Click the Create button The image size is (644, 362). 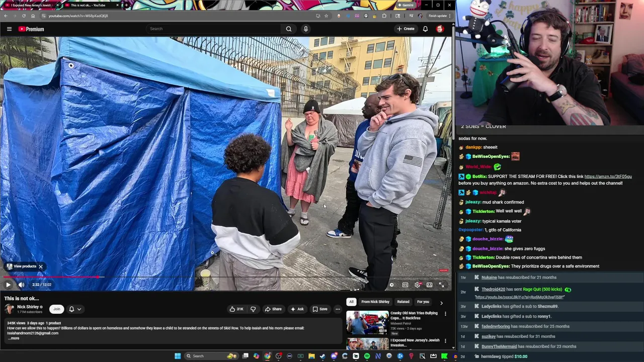coord(406,29)
